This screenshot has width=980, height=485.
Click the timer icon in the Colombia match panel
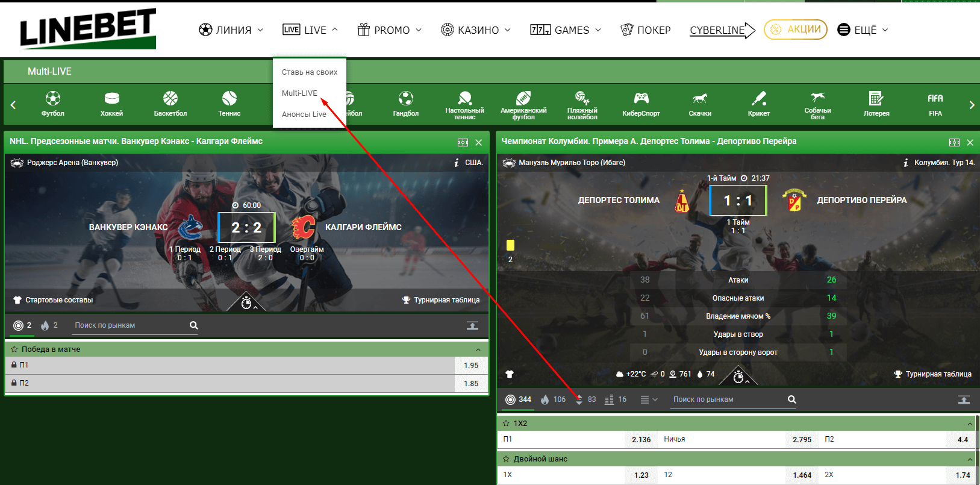tap(738, 378)
